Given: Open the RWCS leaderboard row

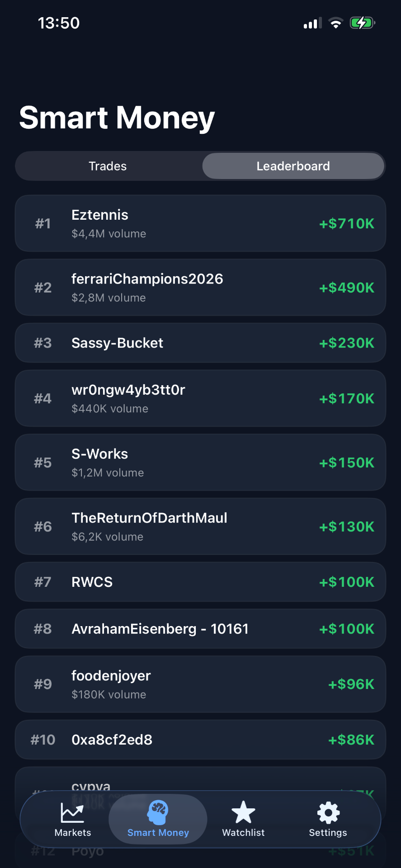Looking at the screenshot, I should [x=200, y=582].
